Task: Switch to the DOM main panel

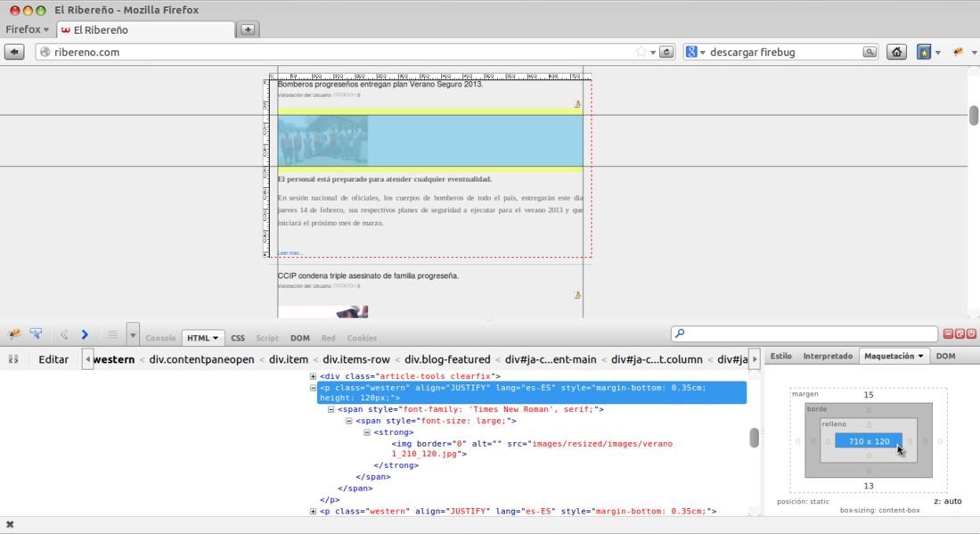Action: point(300,338)
